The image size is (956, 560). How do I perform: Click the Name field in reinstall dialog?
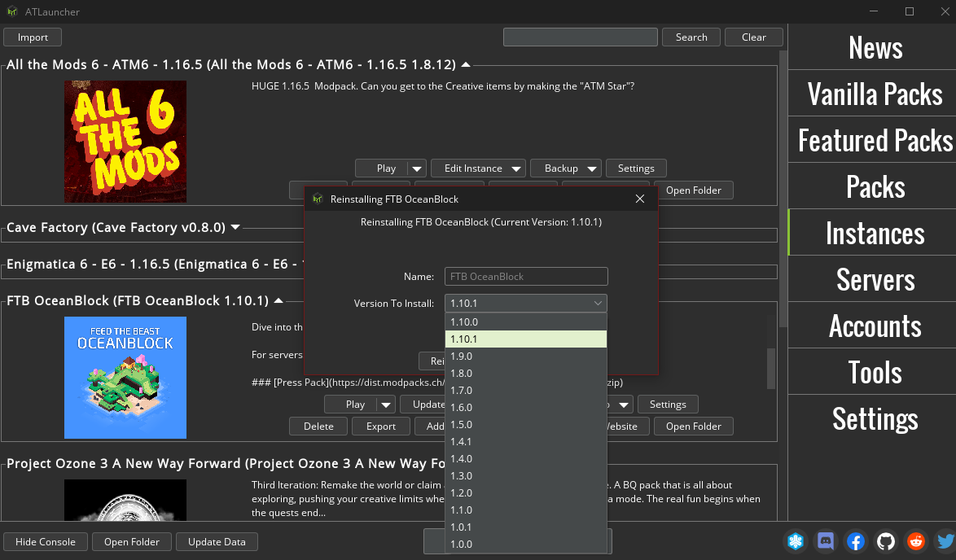526,276
